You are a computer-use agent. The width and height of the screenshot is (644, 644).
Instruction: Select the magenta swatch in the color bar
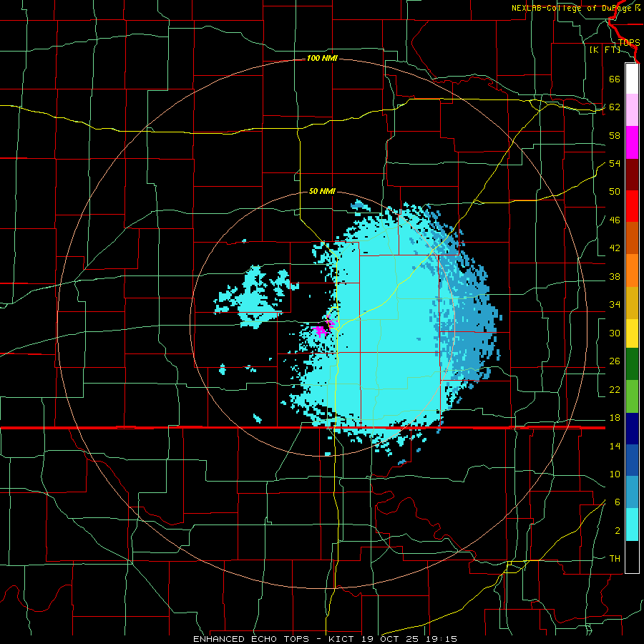[x=632, y=142]
